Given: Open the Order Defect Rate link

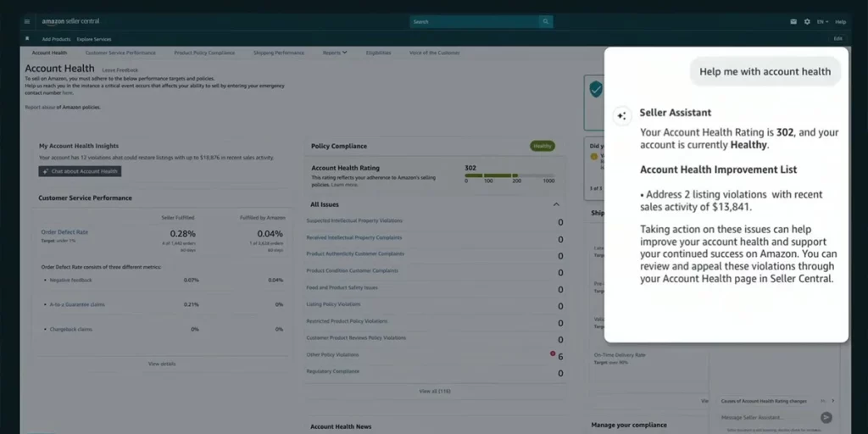Looking at the screenshot, I should (64, 231).
